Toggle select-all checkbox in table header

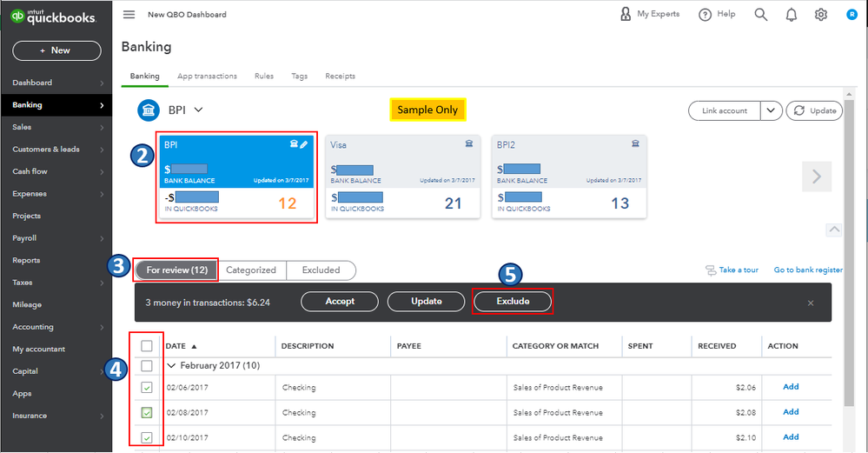tap(147, 346)
